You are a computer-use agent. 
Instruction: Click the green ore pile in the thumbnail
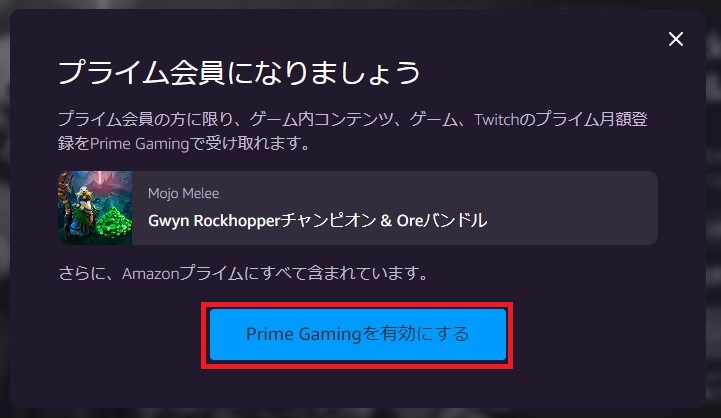coord(115,222)
